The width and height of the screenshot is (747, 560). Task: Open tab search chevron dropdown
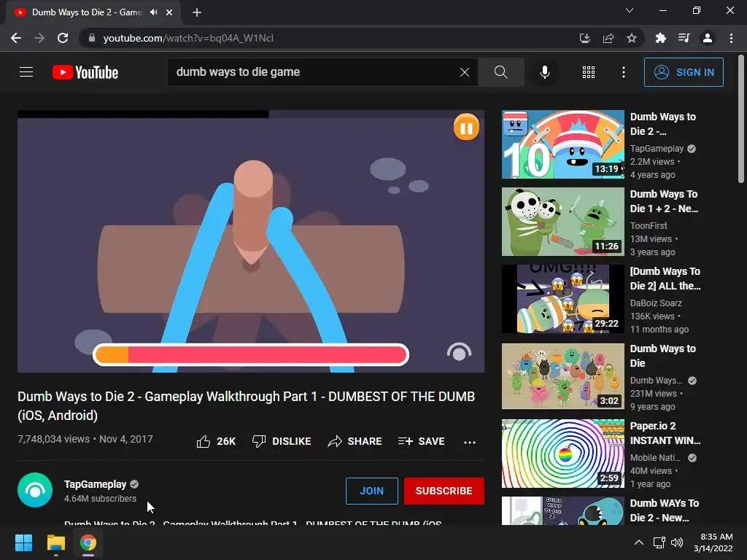tap(630, 10)
